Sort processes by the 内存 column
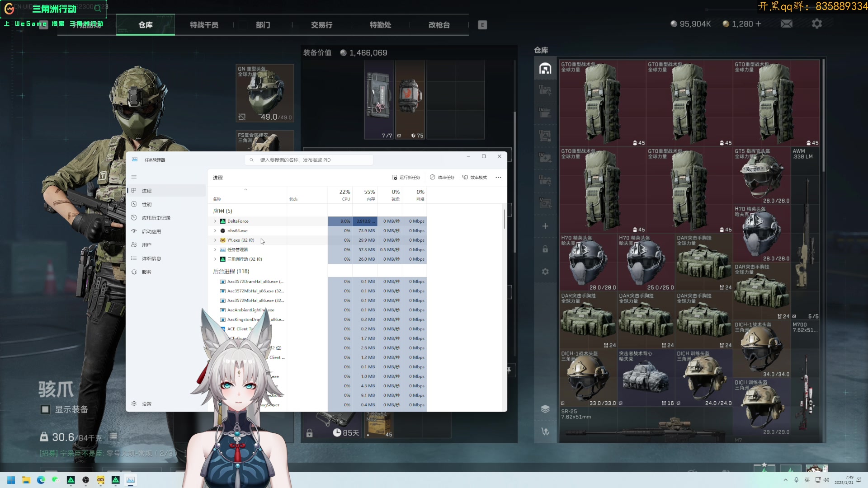 pyautogui.click(x=365, y=195)
